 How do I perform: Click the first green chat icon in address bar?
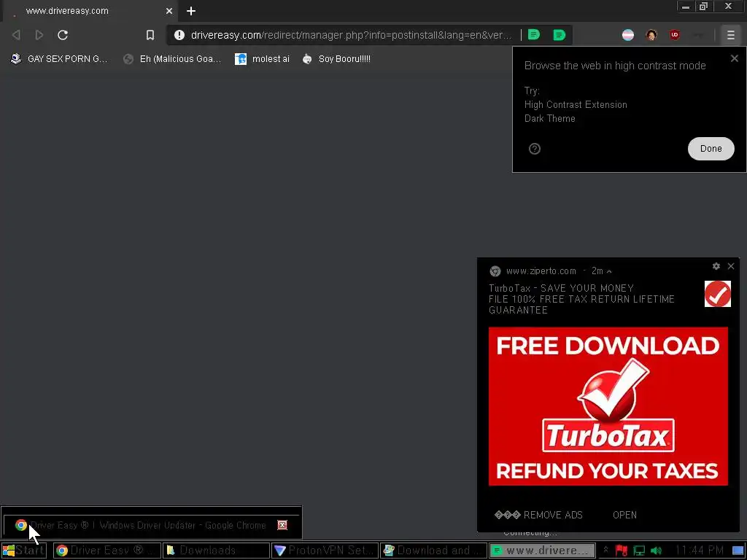(x=534, y=35)
